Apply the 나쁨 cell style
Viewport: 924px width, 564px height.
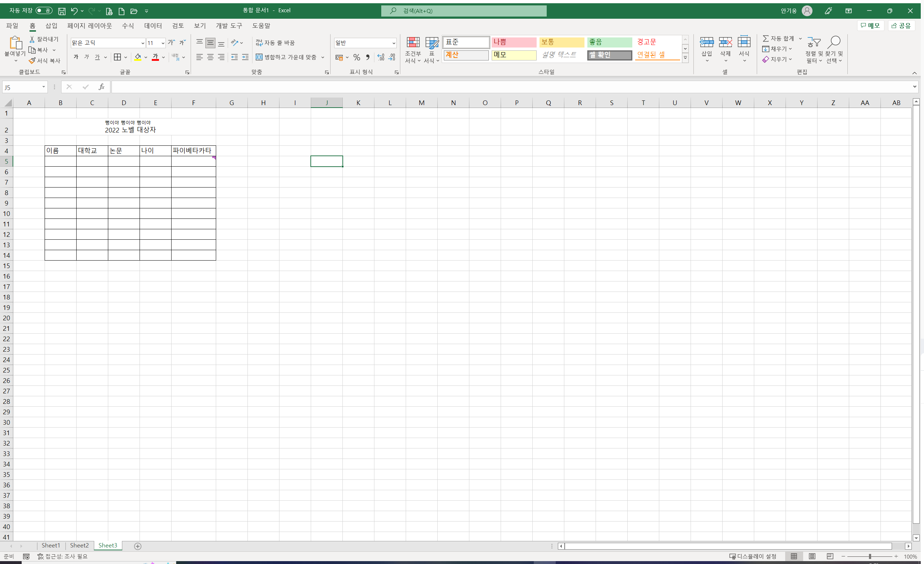coord(513,42)
